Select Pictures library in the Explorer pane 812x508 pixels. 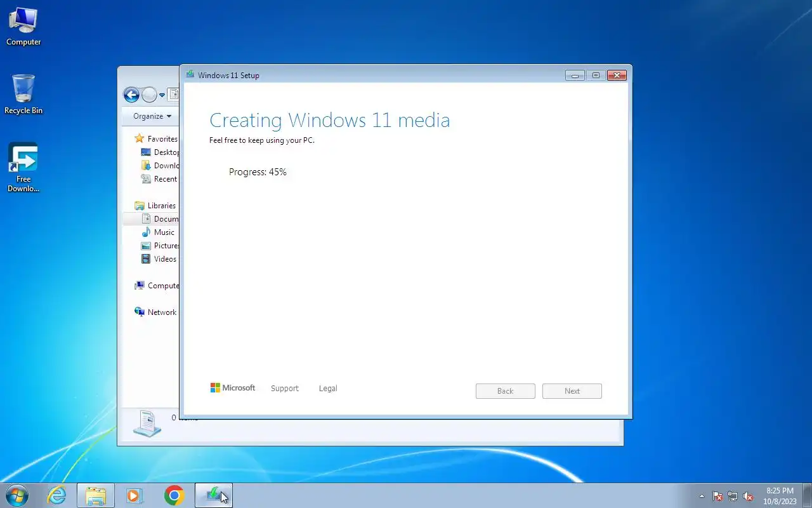pyautogui.click(x=160, y=246)
